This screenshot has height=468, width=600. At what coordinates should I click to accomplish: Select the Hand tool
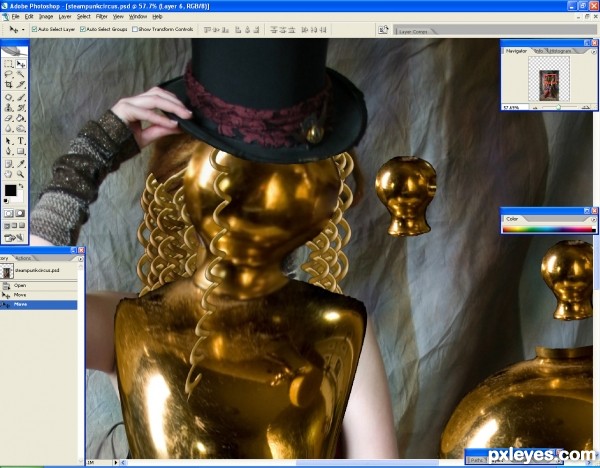point(9,174)
